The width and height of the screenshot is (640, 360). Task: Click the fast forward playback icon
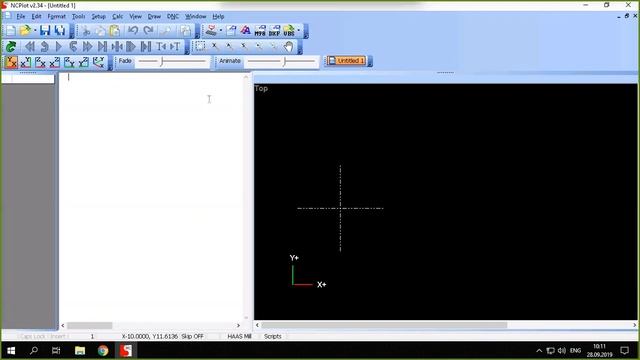point(87,47)
